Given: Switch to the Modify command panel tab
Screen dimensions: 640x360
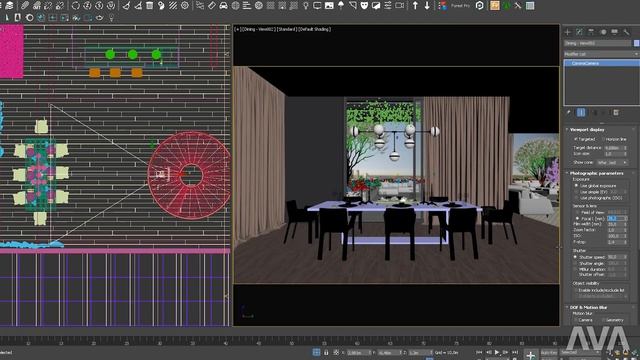Looking at the screenshot, I should [x=579, y=32].
